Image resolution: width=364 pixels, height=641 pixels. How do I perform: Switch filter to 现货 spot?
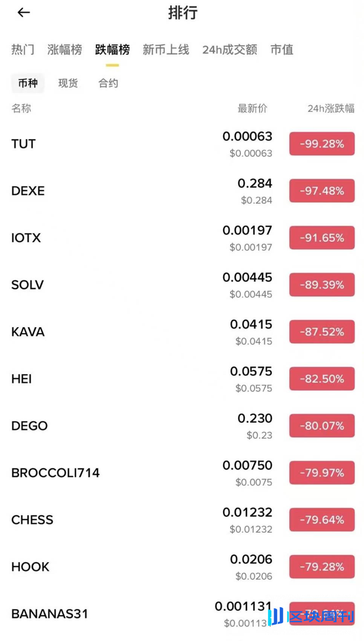tap(68, 83)
